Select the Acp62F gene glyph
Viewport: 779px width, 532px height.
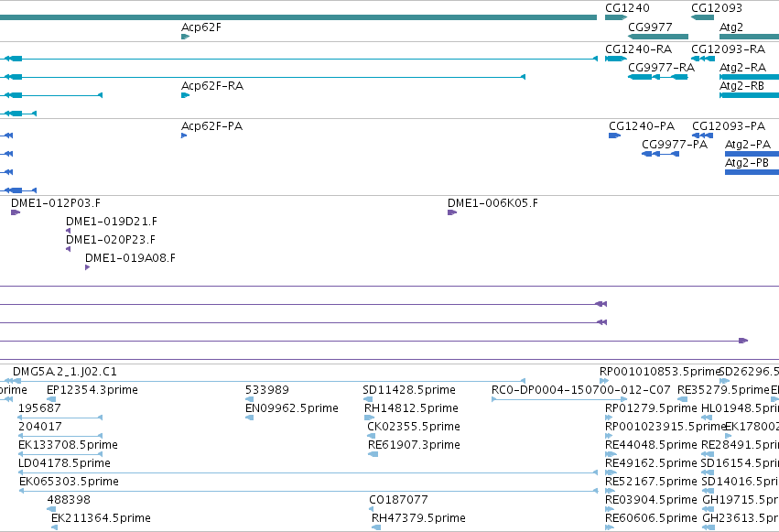coord(185,37)
